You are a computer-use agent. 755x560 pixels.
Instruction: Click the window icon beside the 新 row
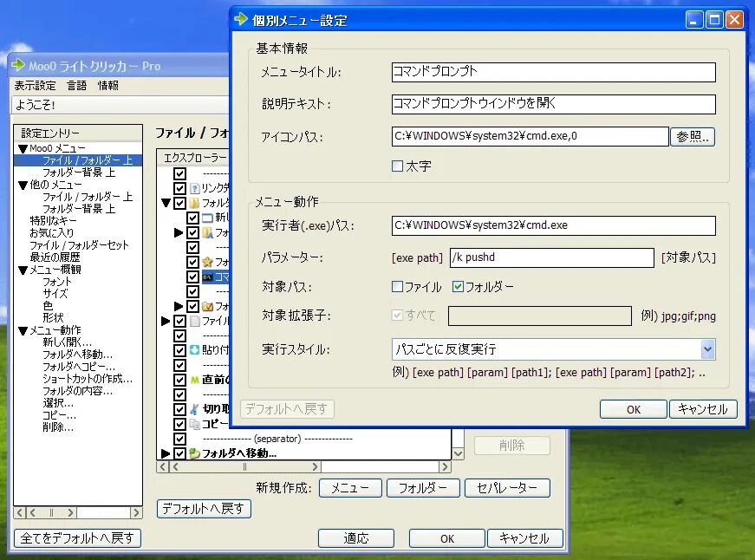point(207,218)
